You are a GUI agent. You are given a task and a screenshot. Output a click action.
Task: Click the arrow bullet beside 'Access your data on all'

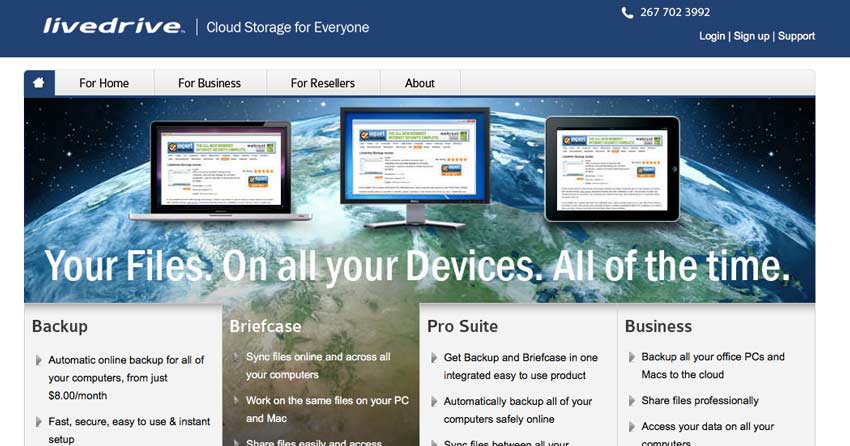coord(632,426)
